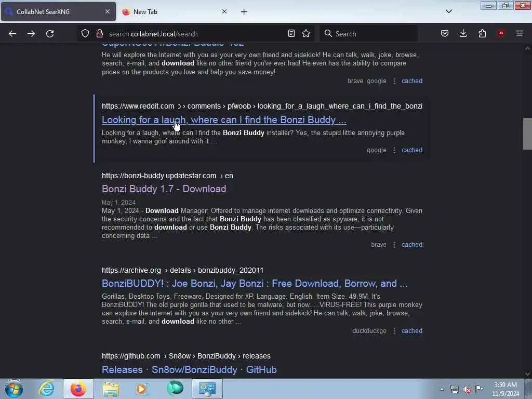Select the Firefox taskbar button
The width and height of the screenshot is (532, 399).
coord(78,389)
